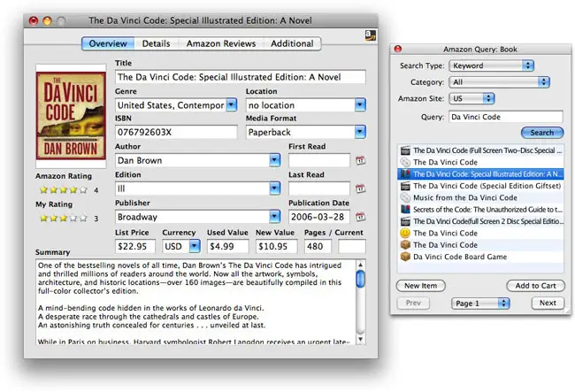575x392 pixels.
Task: Click the Search button in Amazon Query
Action: coord(542,133)
